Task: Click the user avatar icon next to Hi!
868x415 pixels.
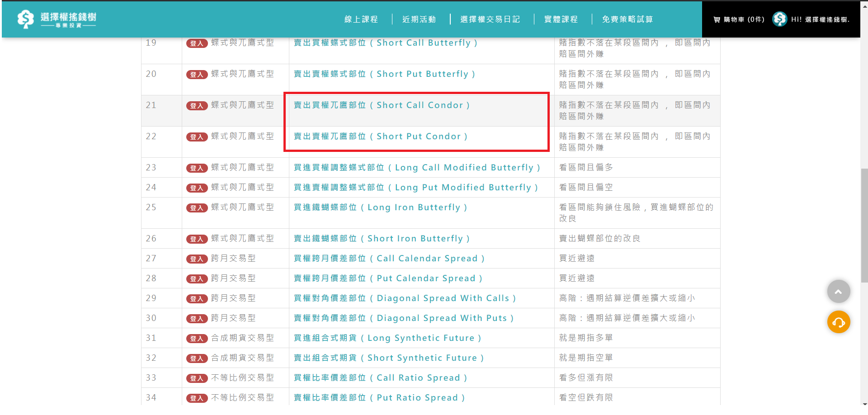Action: coord(779,19)
